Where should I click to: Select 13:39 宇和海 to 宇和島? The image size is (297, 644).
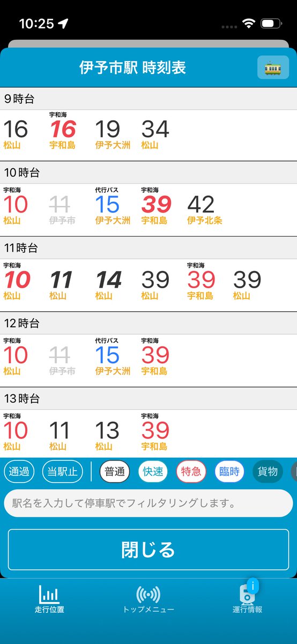155,431
